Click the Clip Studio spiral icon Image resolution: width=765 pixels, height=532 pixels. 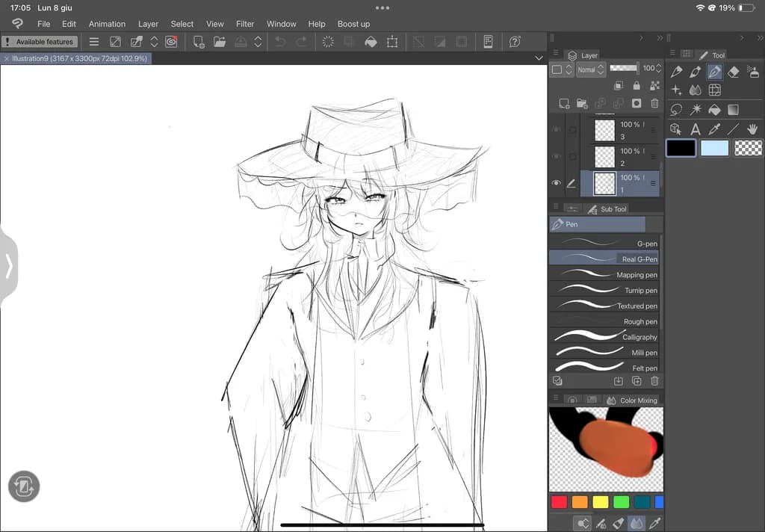point(171,42)
